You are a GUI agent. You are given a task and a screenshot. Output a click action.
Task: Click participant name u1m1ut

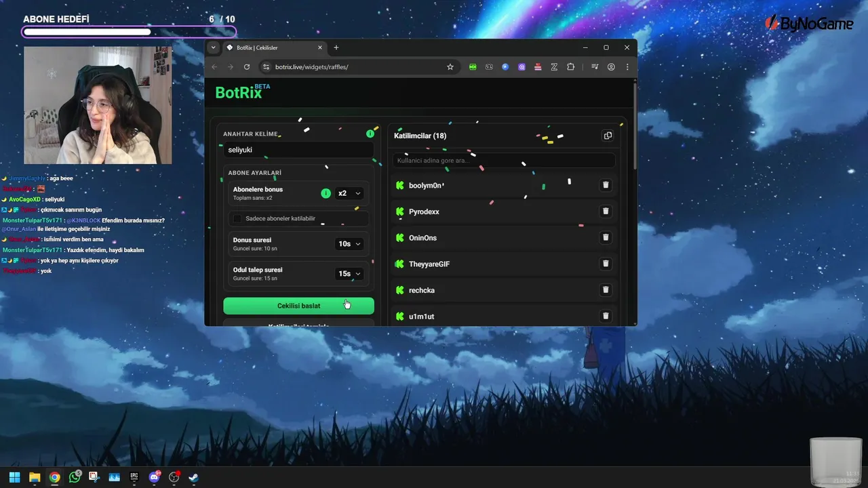click(421, 317)
